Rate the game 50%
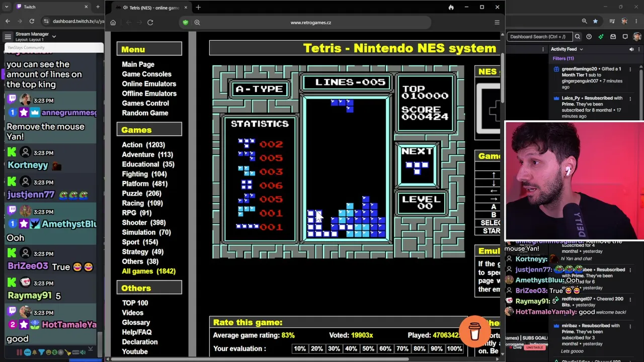644x362 pixels. click(x=368, y=349)
